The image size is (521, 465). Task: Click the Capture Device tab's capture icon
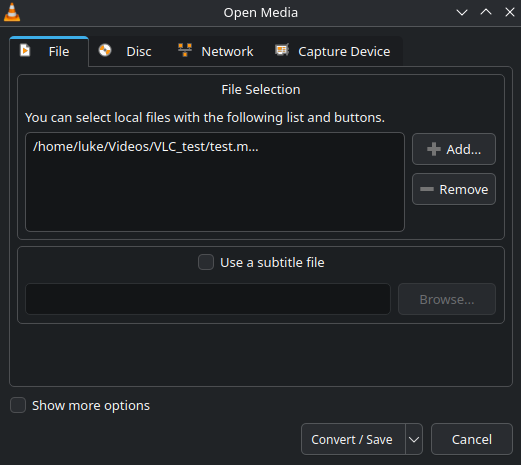click(282, 50)
